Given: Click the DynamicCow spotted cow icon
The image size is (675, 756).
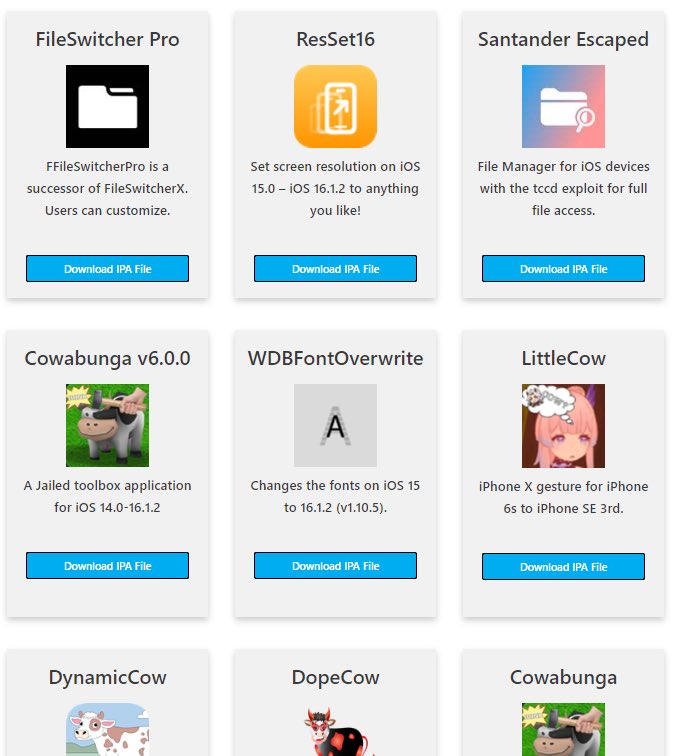Looking at the screenshot, I should (x=108, y=729).
